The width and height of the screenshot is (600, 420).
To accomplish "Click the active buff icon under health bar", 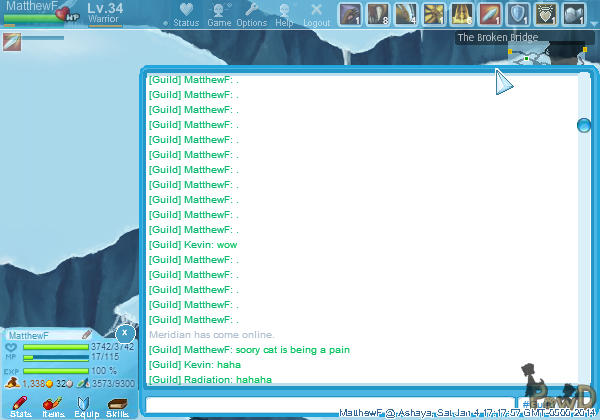I will click(x=12, y=41).
